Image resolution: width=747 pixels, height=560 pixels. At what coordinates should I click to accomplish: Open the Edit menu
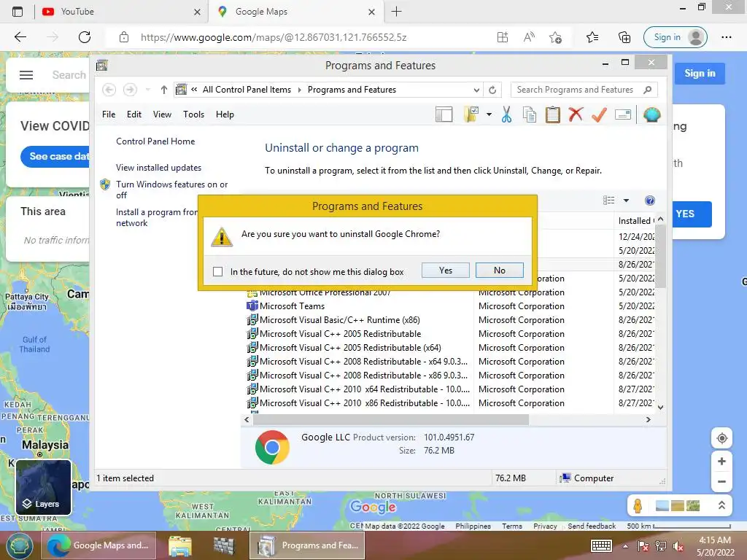tap(134, 114)
